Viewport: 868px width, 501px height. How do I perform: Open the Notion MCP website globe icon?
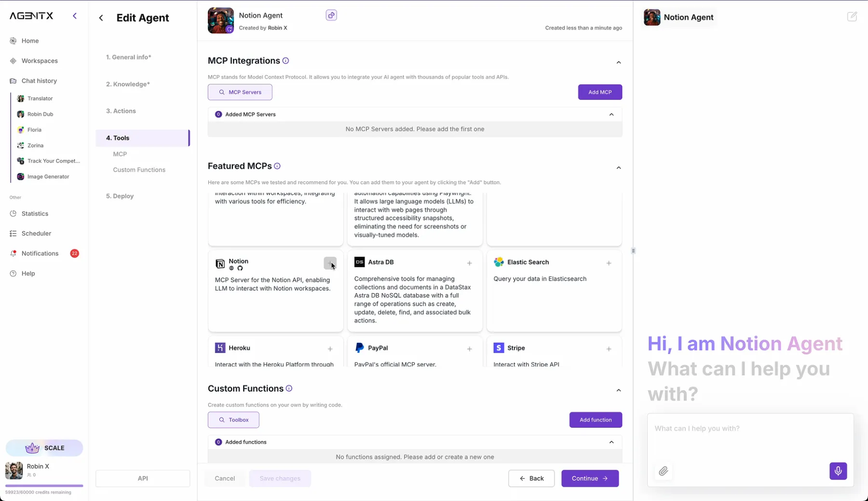231,268
